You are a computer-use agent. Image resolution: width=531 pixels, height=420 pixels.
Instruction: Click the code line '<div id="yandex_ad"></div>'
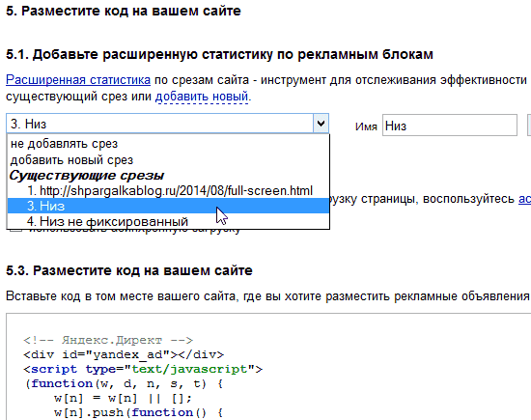(124, 354)
